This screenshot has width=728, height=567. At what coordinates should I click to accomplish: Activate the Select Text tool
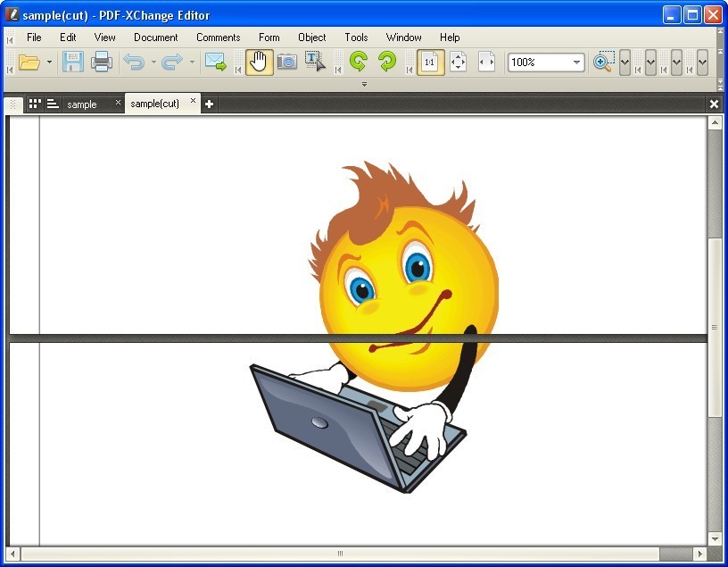point(313,63)
